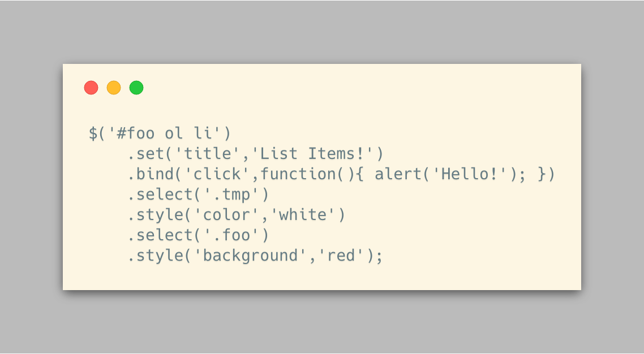This screenshot has height=354, width=644.
Task: Click the '.foo' selector string
Action: 231,235
